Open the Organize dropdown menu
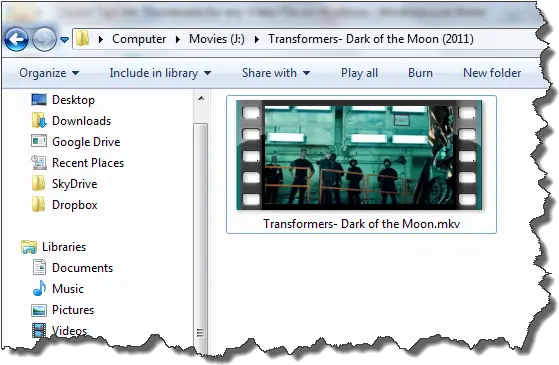The image size is (559, 365). click(49, 73)
